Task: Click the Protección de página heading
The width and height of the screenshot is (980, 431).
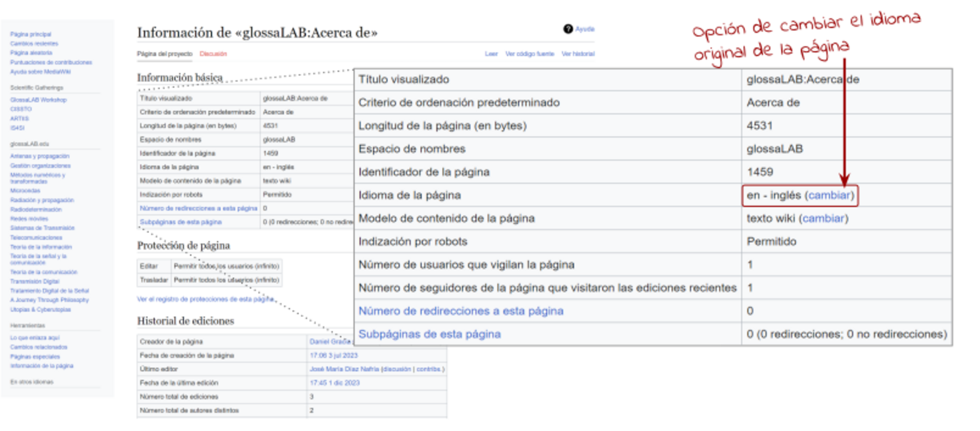Action: coord(184,246)
